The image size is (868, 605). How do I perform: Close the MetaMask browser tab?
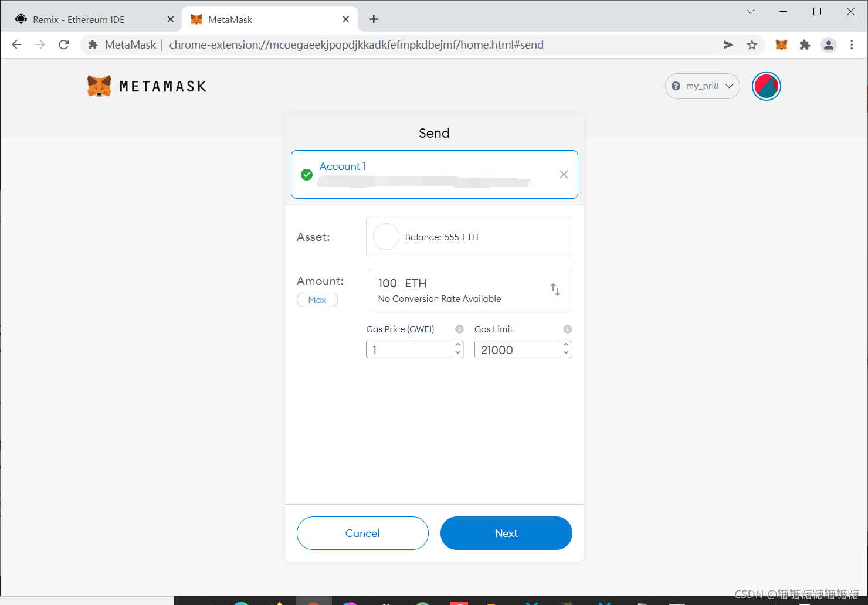pos(346,19)
